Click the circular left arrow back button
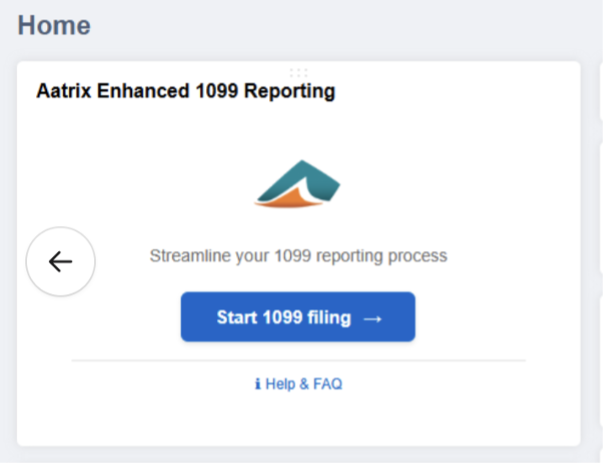Screen dimensions: 604x464 (61, 262)
